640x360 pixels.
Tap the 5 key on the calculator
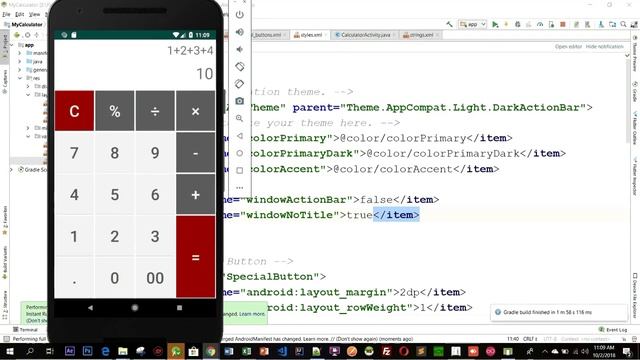tap(115, 195)
